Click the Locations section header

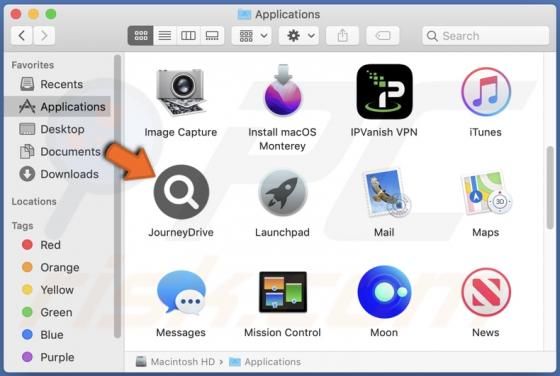[34, 201]
